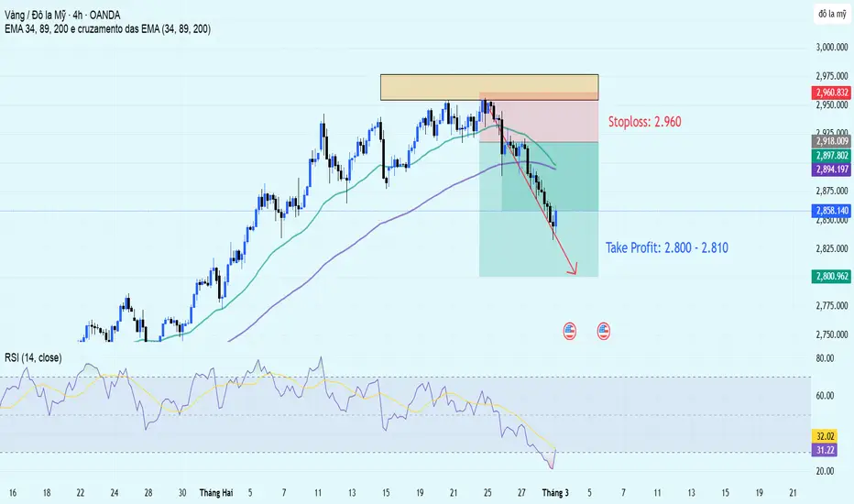Click the yellow 32.02 RSI value label
Screen dimensions: 854x504
[825, 436]
